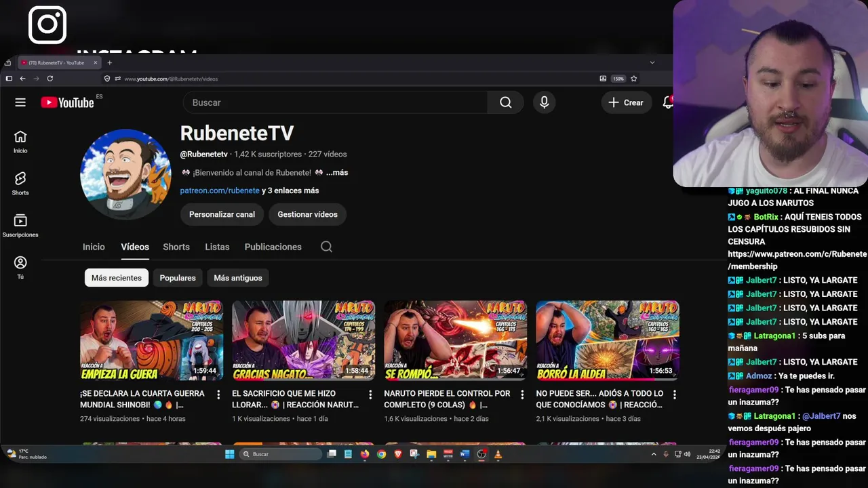Filter videos by Más antiguos

tap(238, 278)
